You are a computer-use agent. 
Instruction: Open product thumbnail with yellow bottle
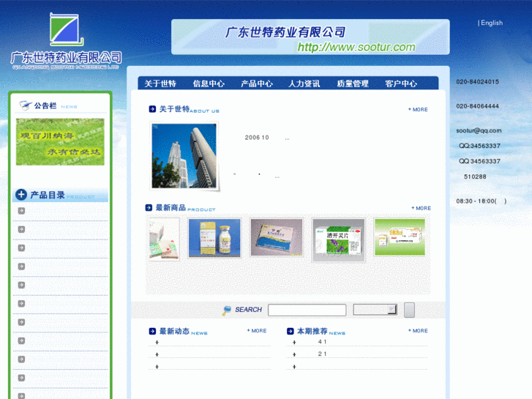[214, 238]
